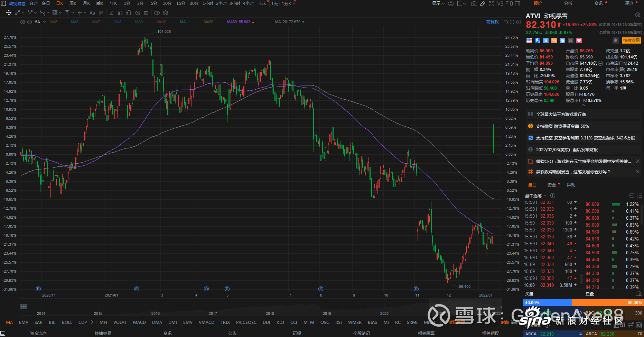
Task: Hide all drawings with eye-slash icon
Action: pos(137,13)
